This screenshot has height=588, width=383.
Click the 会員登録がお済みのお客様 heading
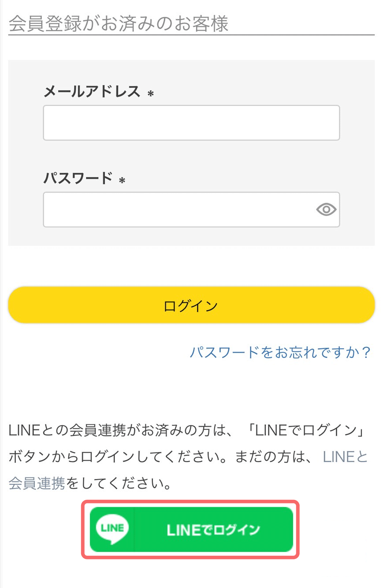118,24
